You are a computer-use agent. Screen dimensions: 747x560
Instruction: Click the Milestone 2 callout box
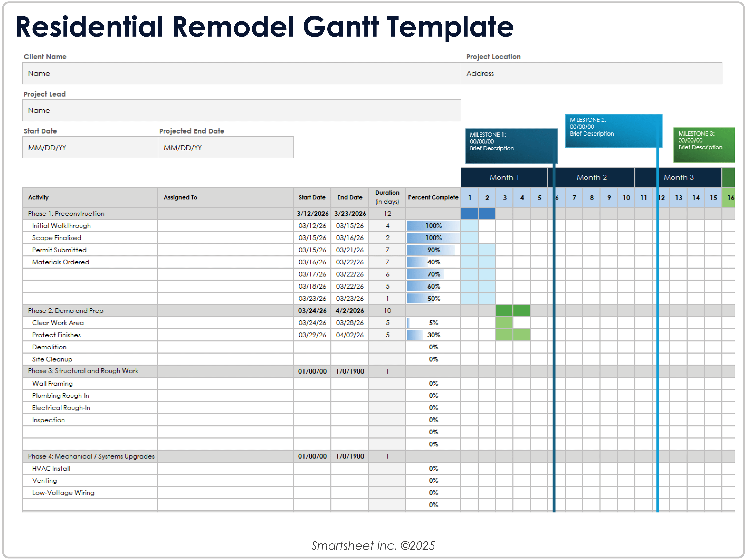coord(613,131)
